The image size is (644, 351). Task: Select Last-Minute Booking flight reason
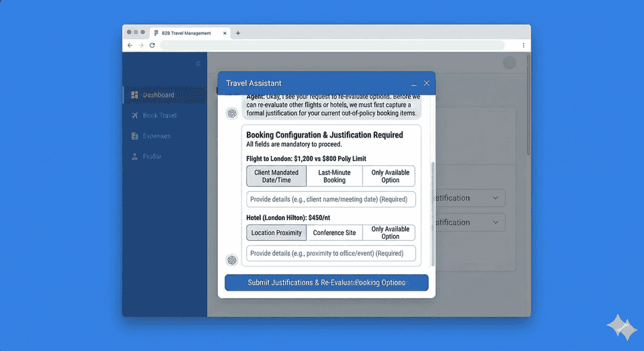click(x=334, y=176)
